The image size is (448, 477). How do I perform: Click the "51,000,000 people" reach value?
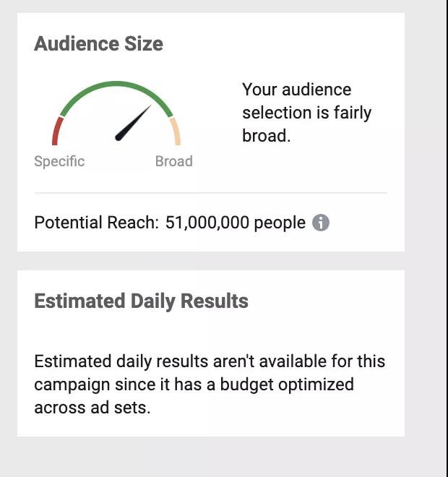pyautogui.click(x=236, y=223)
